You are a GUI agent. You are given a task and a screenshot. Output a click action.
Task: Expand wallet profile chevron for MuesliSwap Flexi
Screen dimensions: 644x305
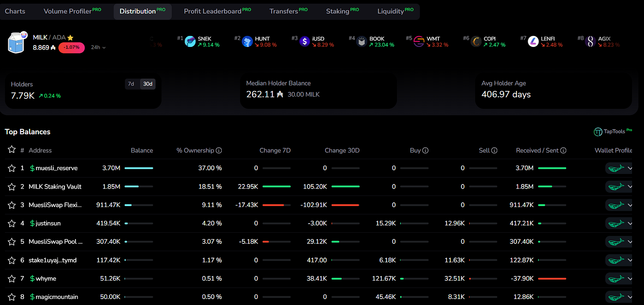(x=629, y=206)
